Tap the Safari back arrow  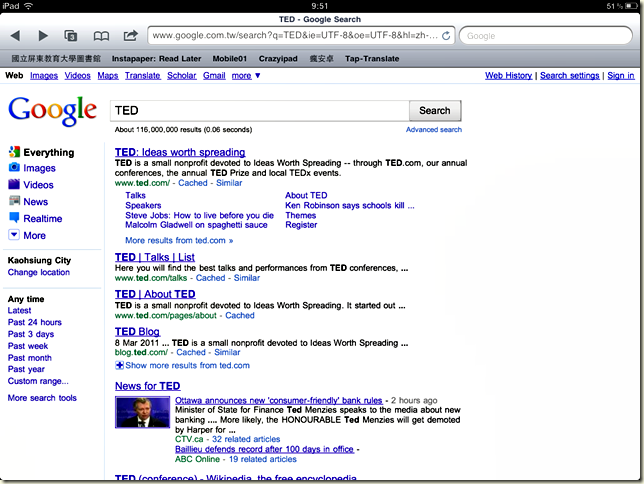point(15,36)
